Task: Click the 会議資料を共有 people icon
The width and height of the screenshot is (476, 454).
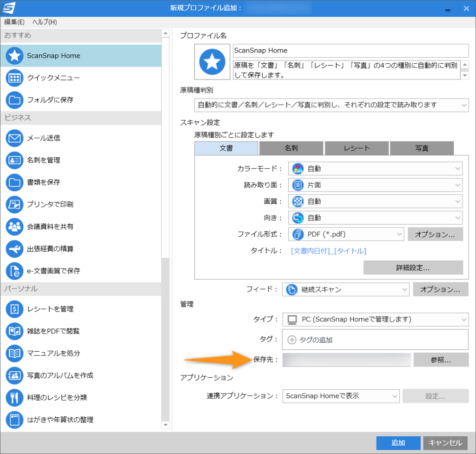Action: (14, 227)
